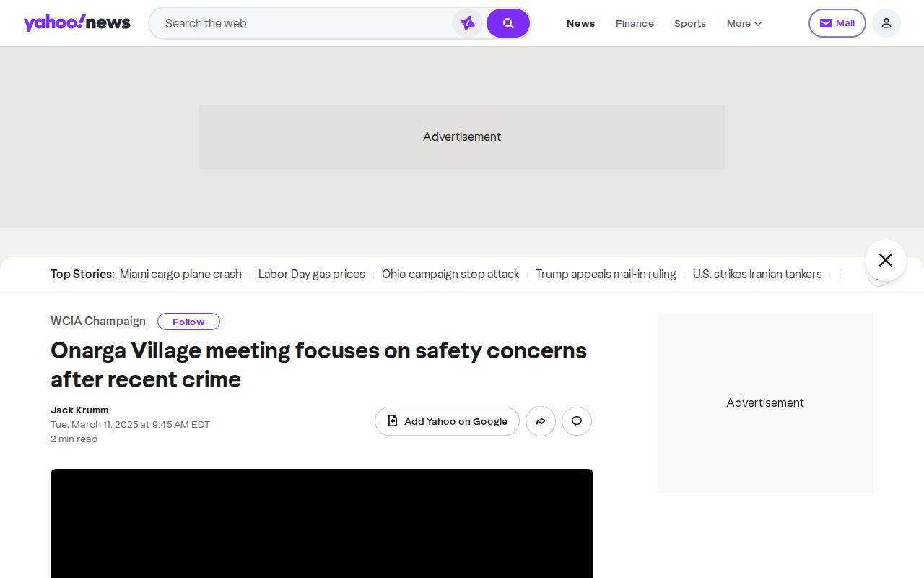Open the Mail button
Image resolution: width=924 pixels, height=578 pixels.
[x=837, y=23]
